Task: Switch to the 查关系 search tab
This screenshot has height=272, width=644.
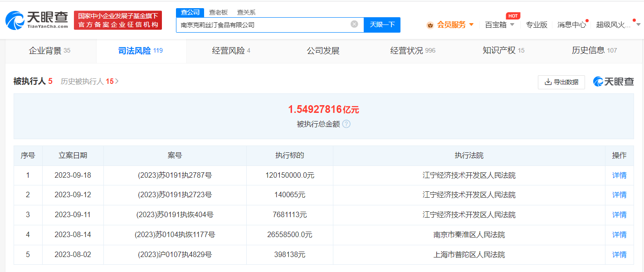Action: coord(246,12)
